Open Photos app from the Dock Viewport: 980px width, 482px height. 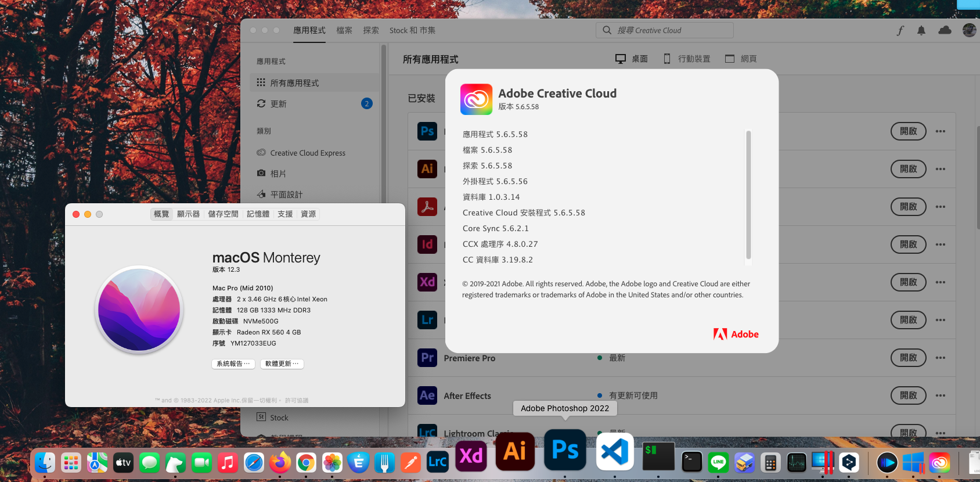click(332, 462)
